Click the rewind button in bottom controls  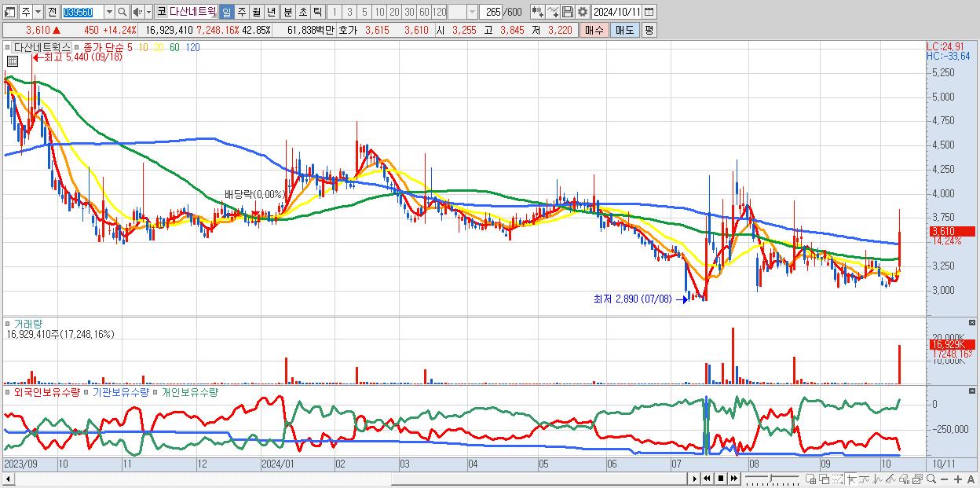(x=707, y=479)
